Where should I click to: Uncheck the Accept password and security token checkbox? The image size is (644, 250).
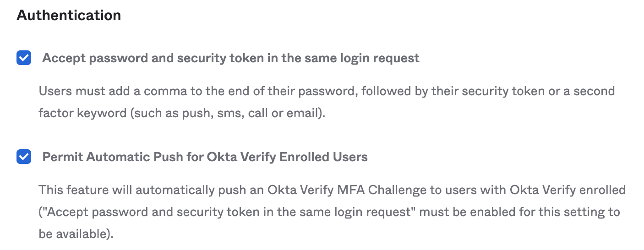(x=24, y=58)
